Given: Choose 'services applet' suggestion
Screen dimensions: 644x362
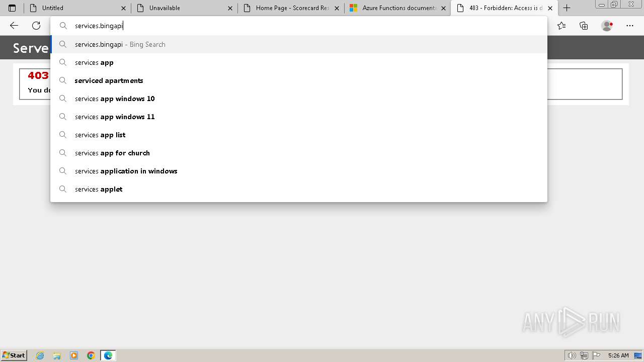Looking at the screenshot, I should pos(299,189).
